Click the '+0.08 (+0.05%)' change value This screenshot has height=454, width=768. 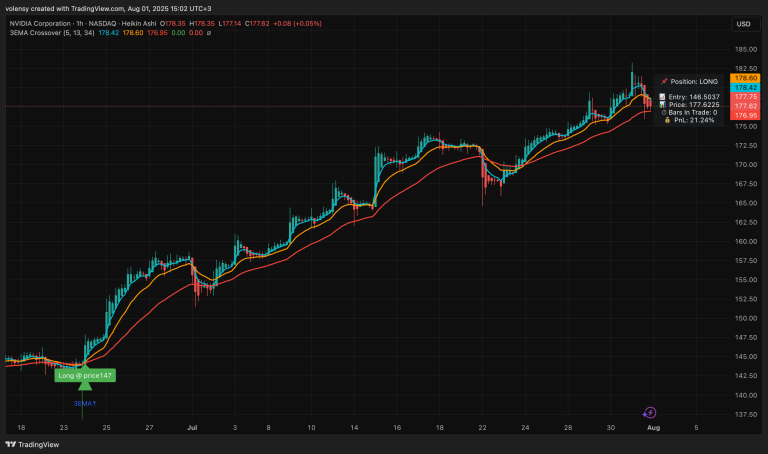pyautogui.click(x=297, y=24)
